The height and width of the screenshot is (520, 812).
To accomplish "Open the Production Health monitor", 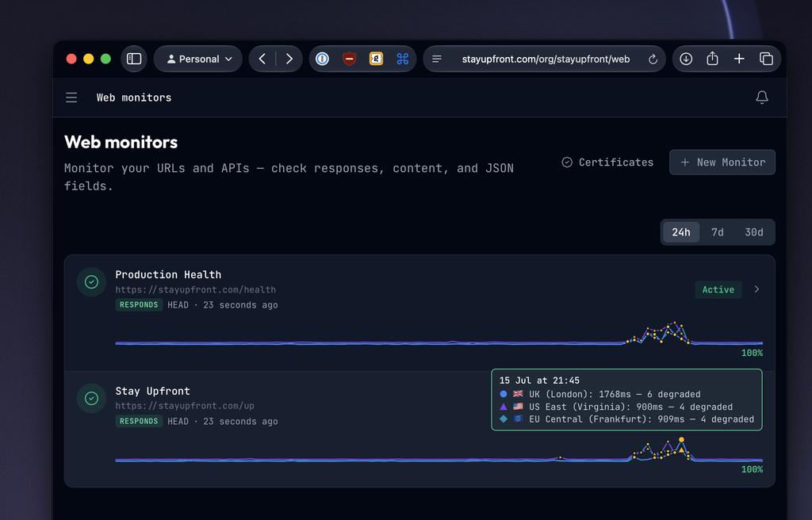I will click(168, 274).
